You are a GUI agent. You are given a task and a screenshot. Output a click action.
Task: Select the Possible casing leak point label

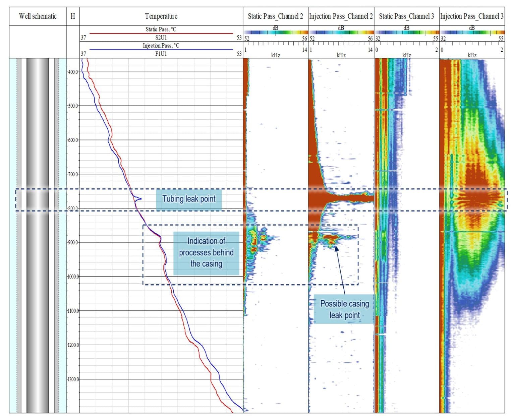coord(345,309)
